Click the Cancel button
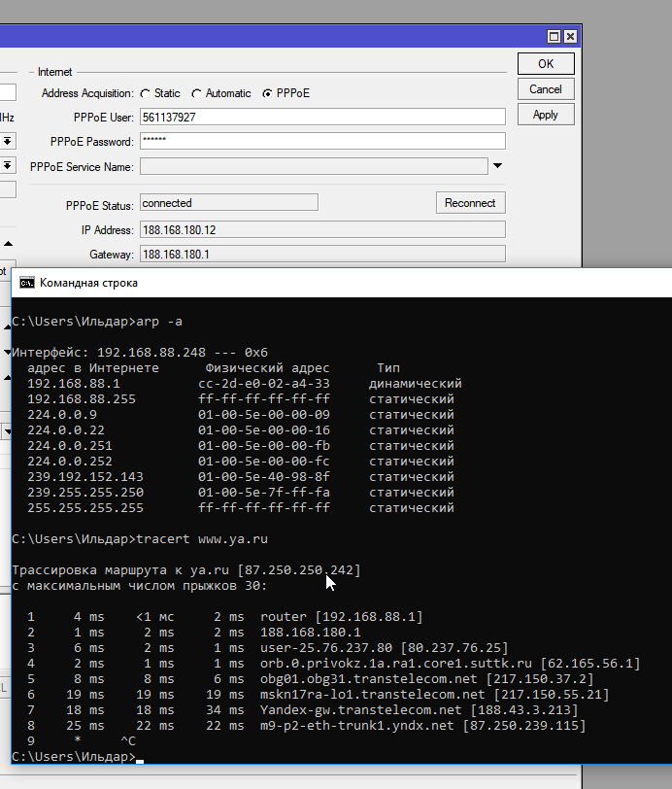Viewport: 672px width, 789px height. [x=546, y=89]
